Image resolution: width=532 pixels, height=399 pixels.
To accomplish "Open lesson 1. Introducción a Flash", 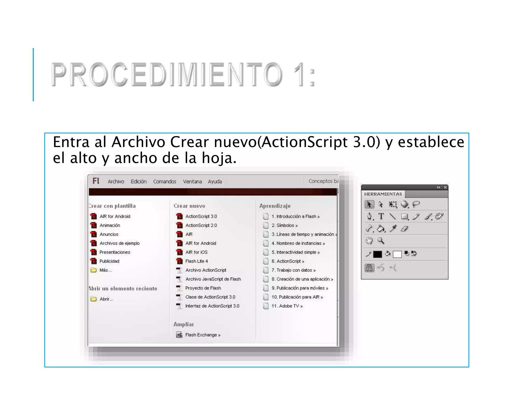I will click(x=295, y=216).
